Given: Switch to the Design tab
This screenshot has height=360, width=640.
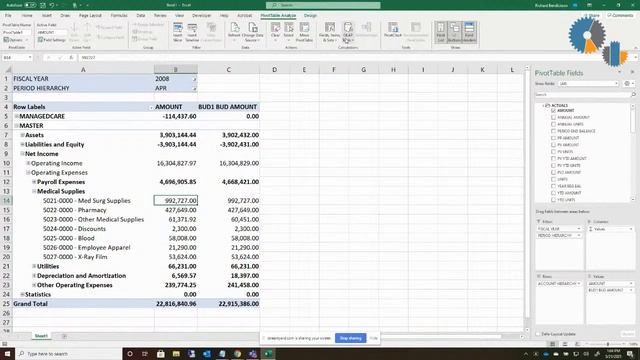Looking at the screenshot, I should click(x=310, y=16).
